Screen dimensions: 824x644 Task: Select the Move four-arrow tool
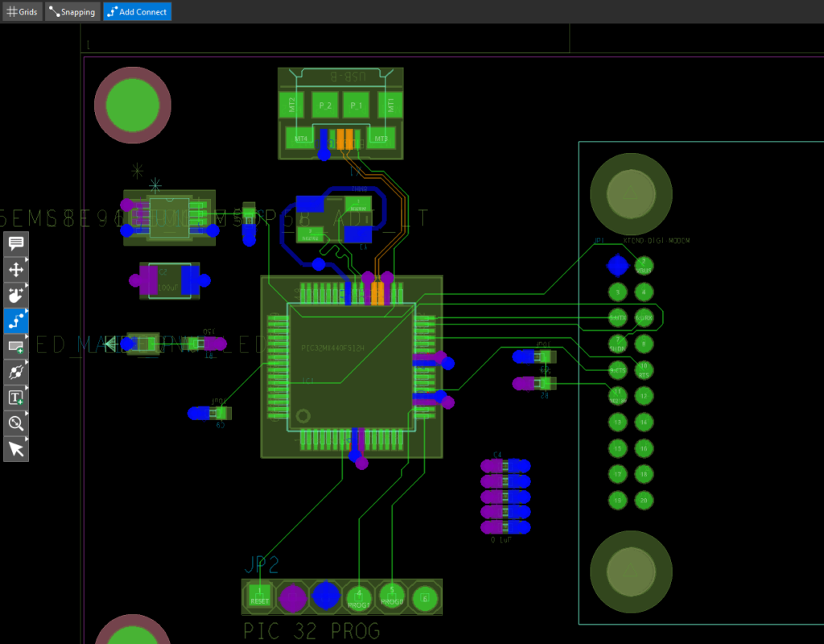pyautogui.click(x=16, y=270)
